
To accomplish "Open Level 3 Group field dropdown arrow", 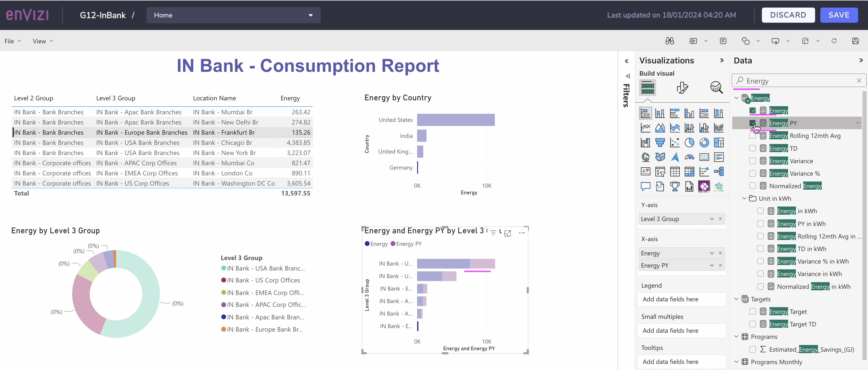I will 712,219.
